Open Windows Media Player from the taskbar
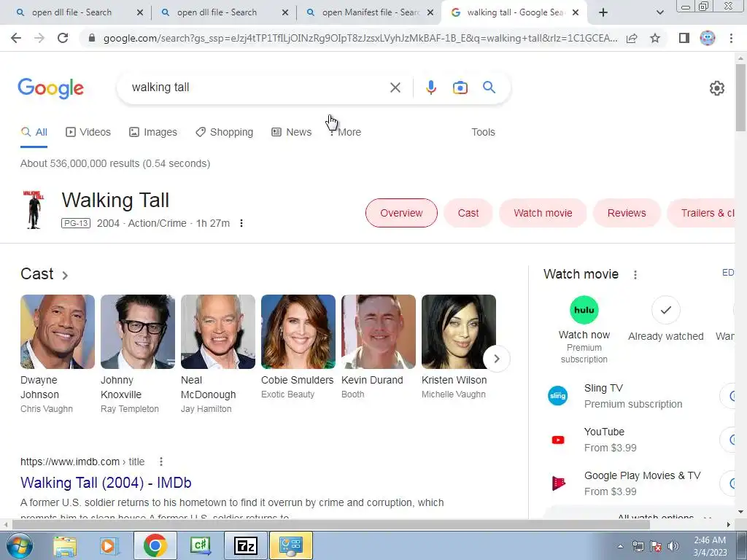The image size is (747, 560). click(109, 545)
